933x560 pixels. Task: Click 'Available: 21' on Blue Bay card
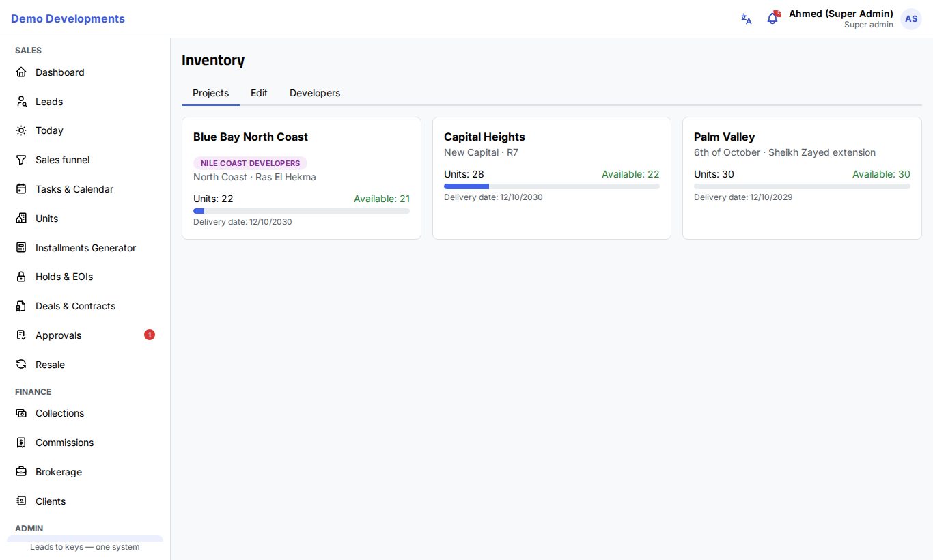pyautogui.click(x=382, y=199)
